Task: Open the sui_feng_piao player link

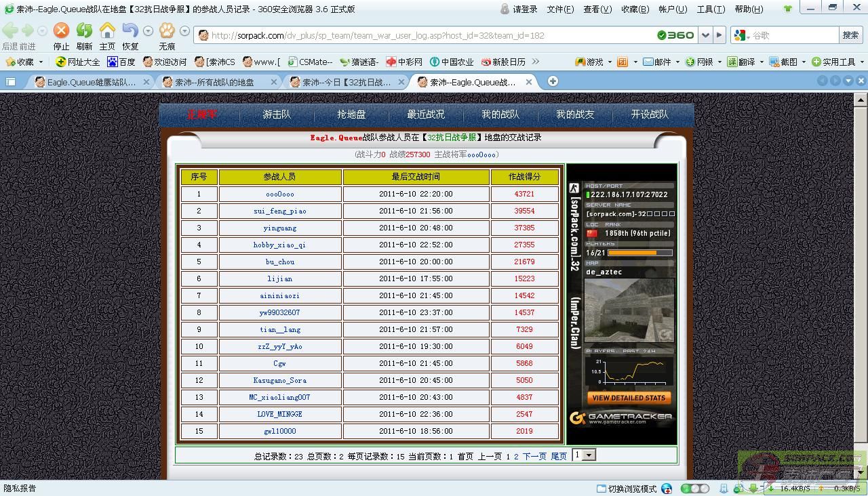Action: click(279, 211)
